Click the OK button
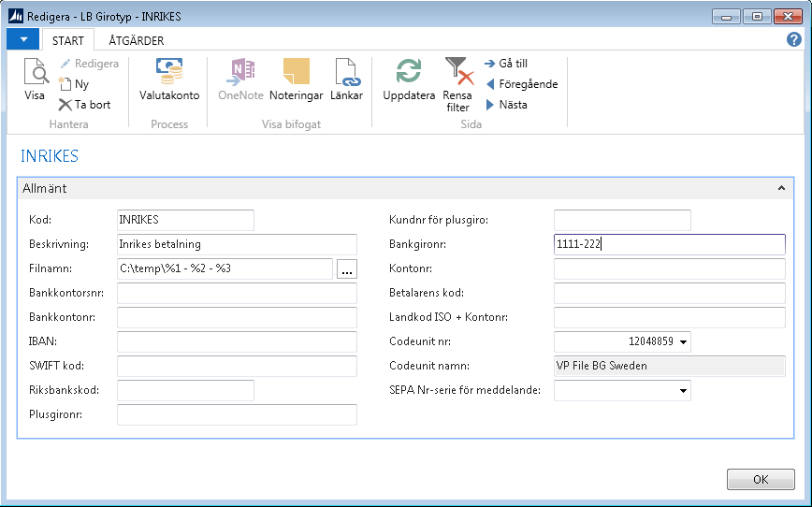Viewport: 812px width, 507px height. pyautogui.click(x=761, y=480)
